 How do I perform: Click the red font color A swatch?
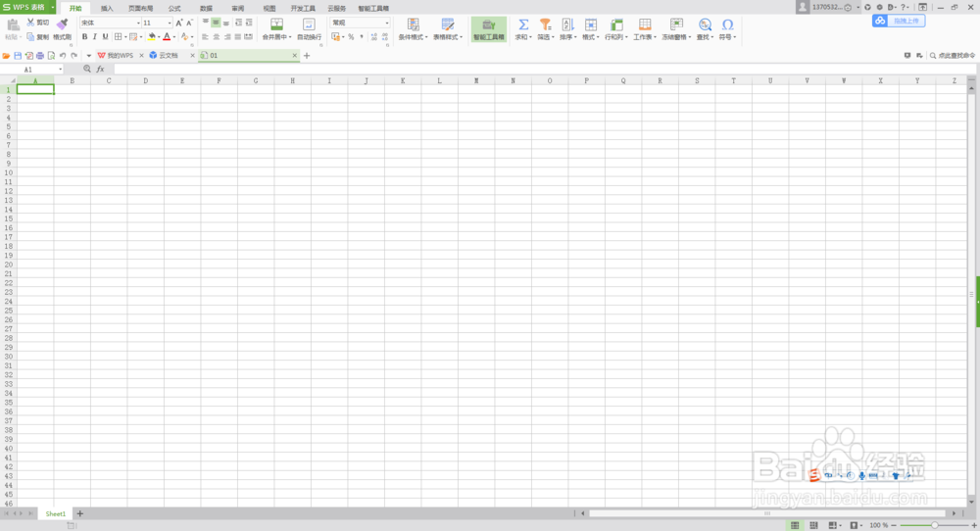coord(167,37)
